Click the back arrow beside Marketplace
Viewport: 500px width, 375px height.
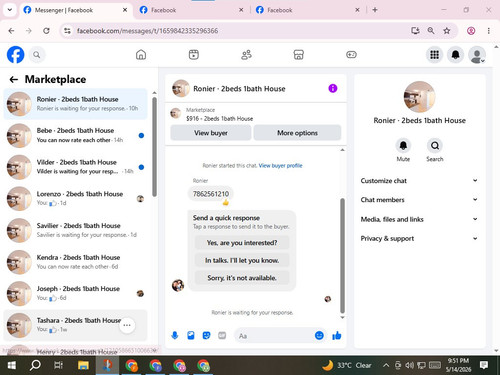14,79
